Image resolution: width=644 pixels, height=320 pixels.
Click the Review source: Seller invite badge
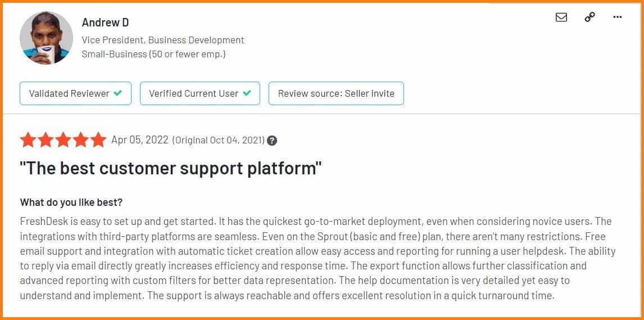(x=337, y=93)
